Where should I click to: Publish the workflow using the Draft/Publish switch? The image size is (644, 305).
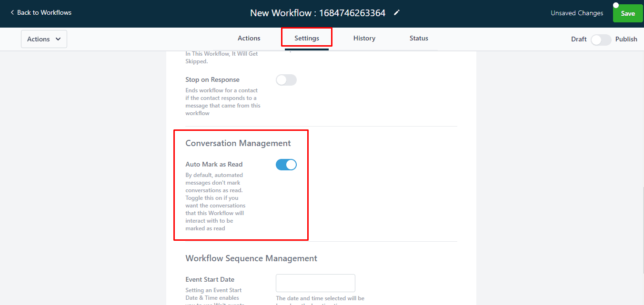click(x=601, y=40)
